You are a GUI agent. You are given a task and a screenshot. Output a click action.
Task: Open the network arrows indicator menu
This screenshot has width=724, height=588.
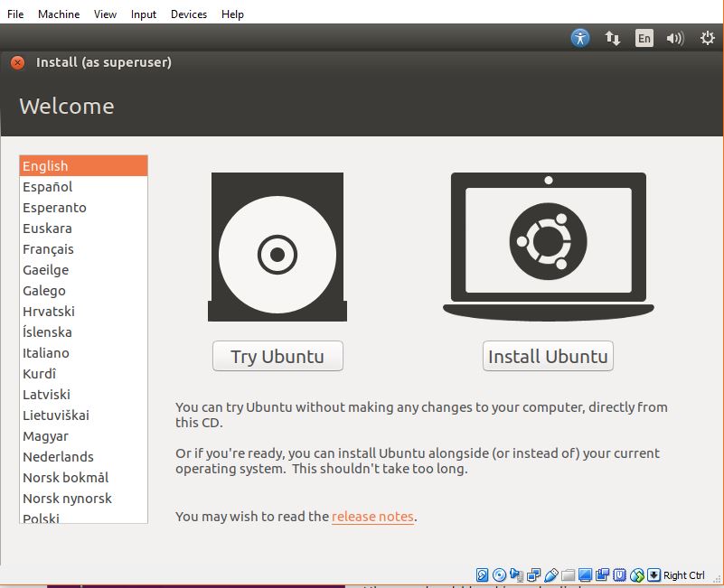point(613,38)
